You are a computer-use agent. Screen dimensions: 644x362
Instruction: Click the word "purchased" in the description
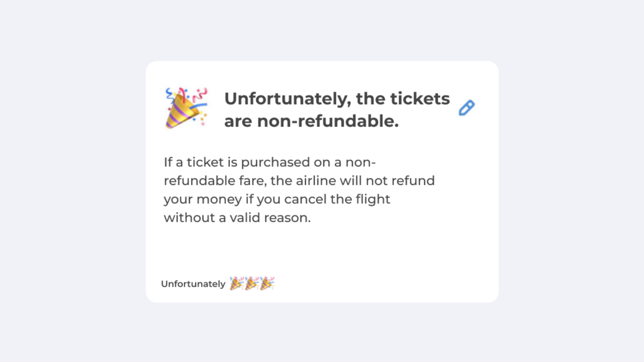coord(275,162)
